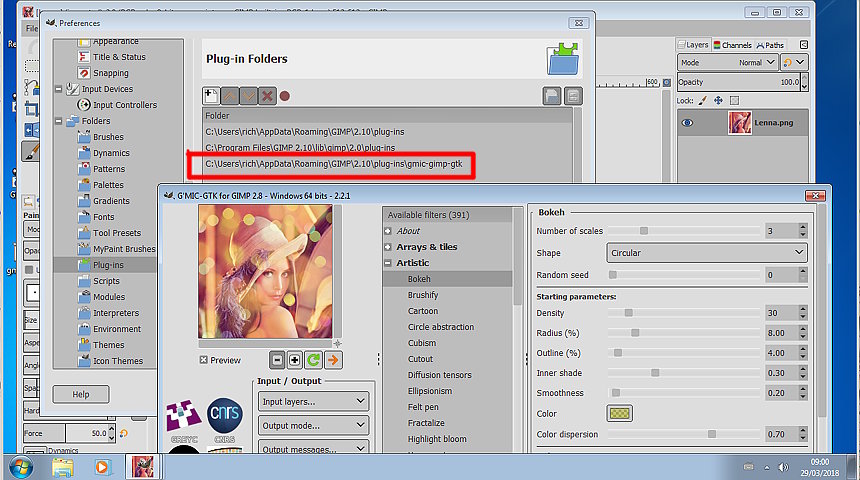
Task: Click the Layers panel configure menu icon
Action: (804, 45)
